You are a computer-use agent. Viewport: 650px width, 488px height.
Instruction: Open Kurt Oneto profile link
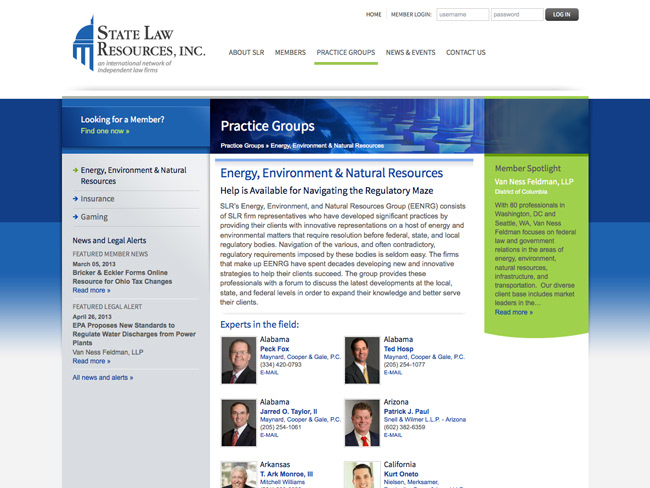click(x=401, y=474)
